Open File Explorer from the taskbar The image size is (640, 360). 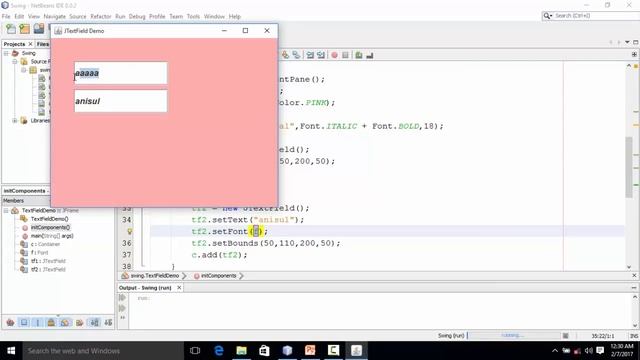tap(242, 351)
